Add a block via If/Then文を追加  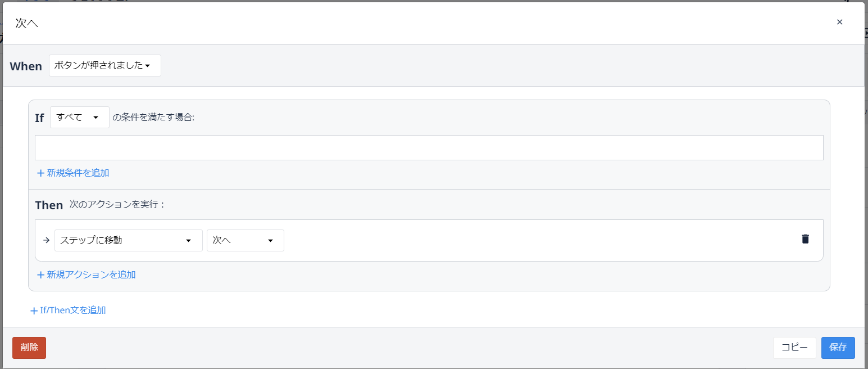click(72, 310)
